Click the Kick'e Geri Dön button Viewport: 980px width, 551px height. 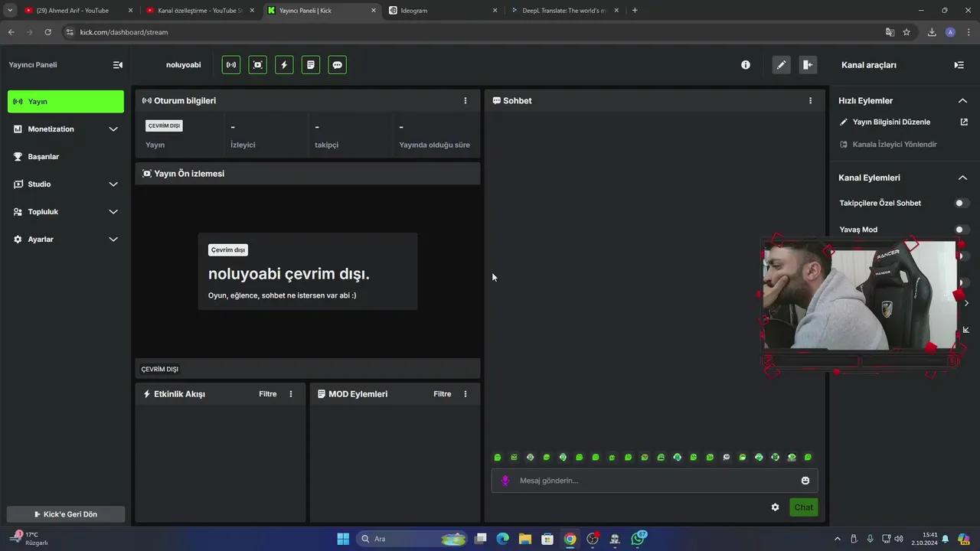(x=66, y=514)
